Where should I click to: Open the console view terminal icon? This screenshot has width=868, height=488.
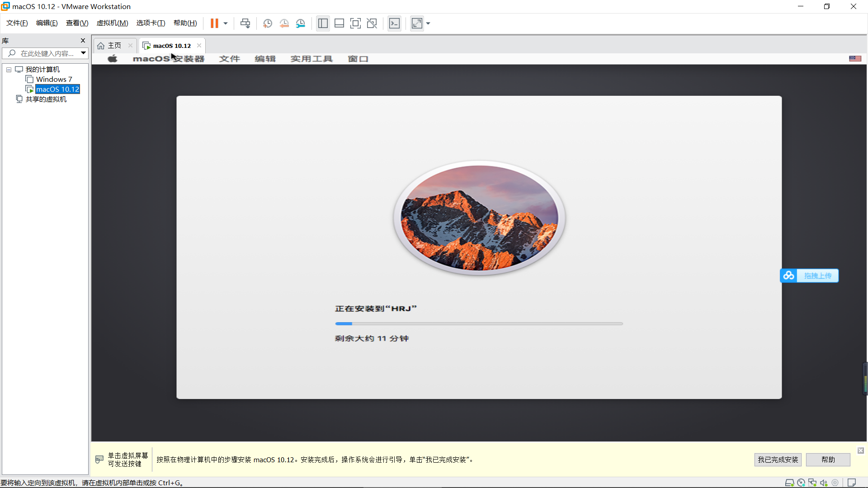(394, 23)
